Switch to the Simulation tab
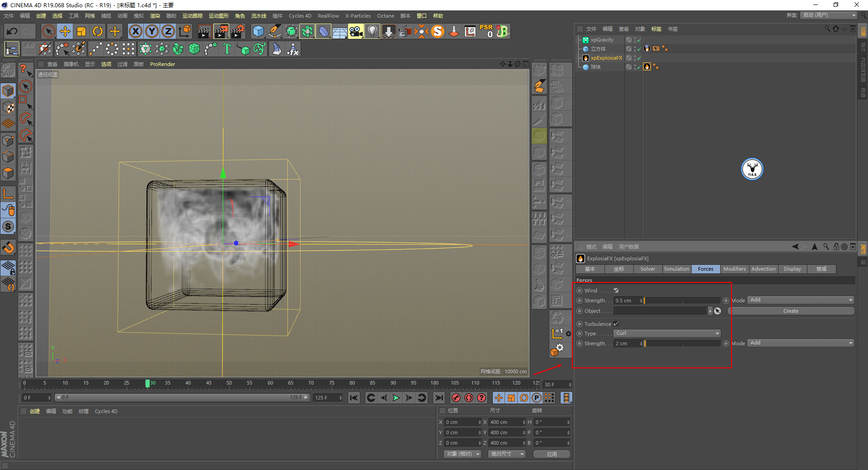 [x=676, y=269]
